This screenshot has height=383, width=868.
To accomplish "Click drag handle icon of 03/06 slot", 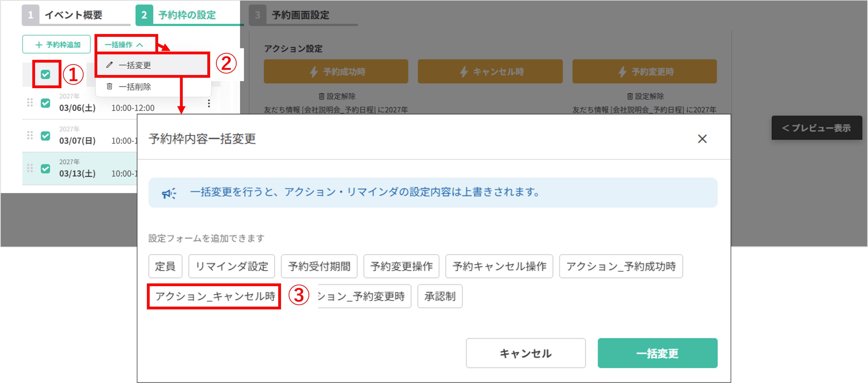I will pos(30,102).
